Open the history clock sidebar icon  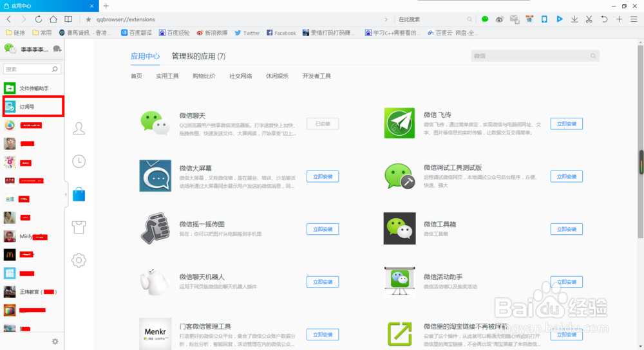[x=79, y=161]
